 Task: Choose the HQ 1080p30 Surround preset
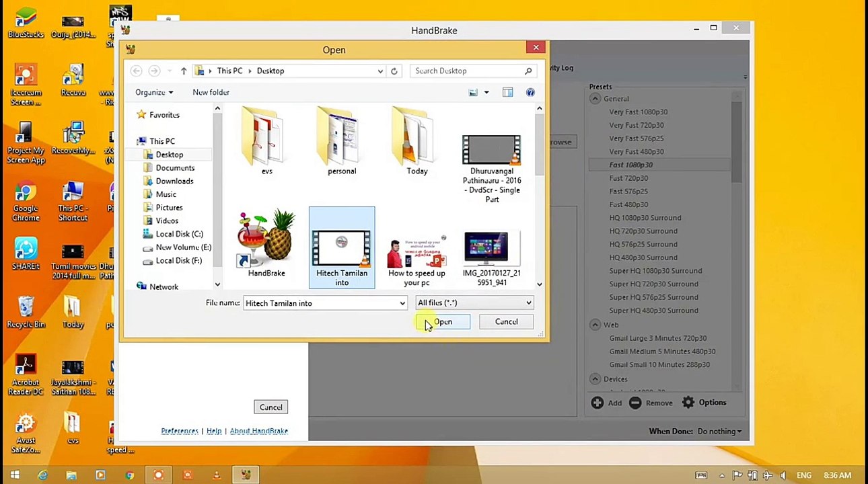(x=645, y=218)
